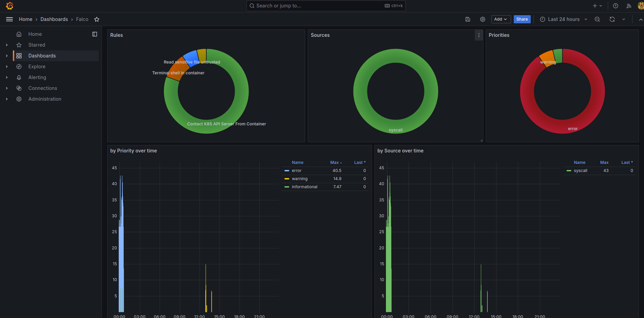Star the Falco dashboard as favorite
Image resolution: width=644 pixels, height=318 pixels.
click(x=97, y=19)
